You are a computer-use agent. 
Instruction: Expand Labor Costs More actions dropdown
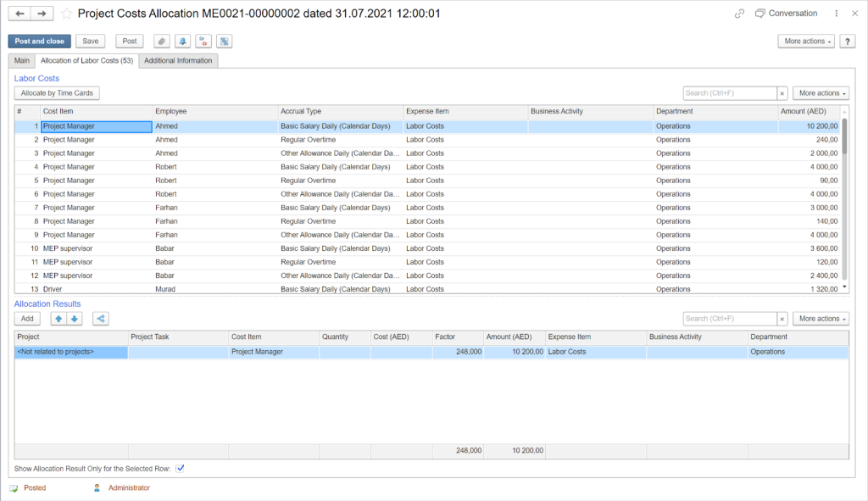pos(821,93)
